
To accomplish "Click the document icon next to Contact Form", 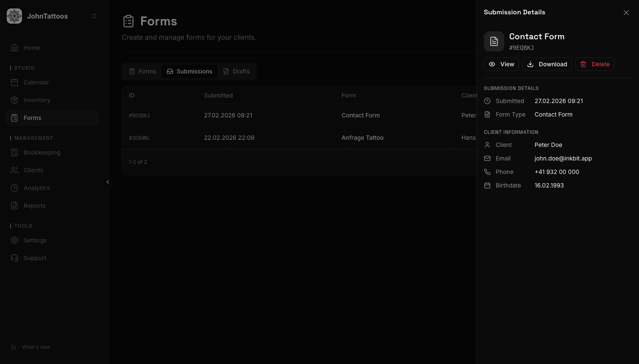I will [494, 41].
